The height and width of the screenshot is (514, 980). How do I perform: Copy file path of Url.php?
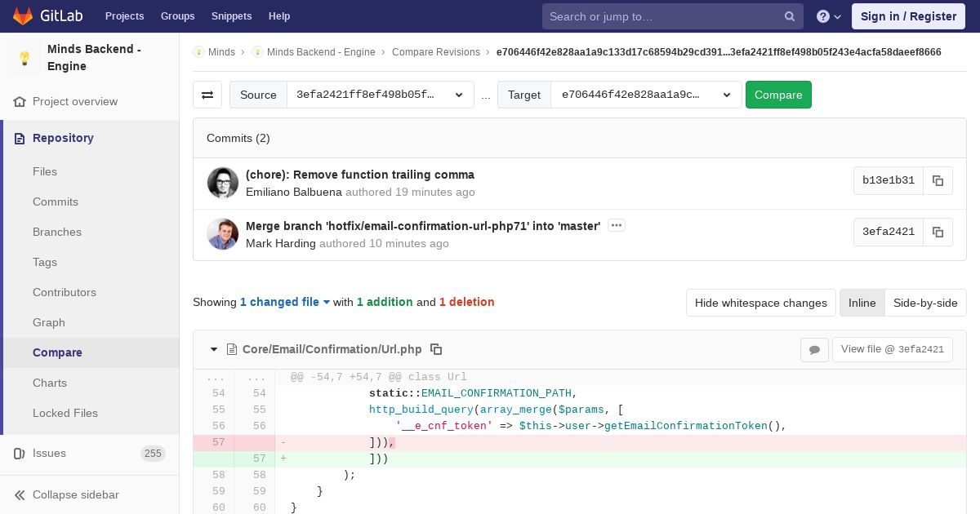(436, 349)
